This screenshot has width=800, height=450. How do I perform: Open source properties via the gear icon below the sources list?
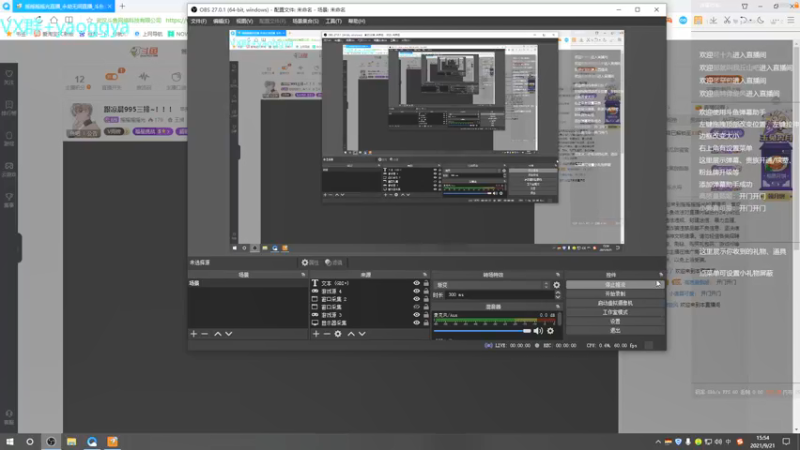pos(338,334)
